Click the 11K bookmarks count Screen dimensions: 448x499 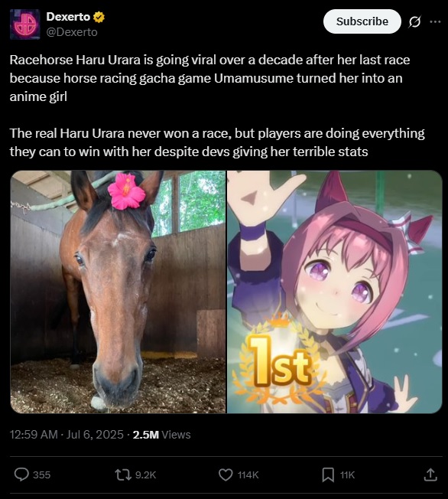(x=347, y=475)
